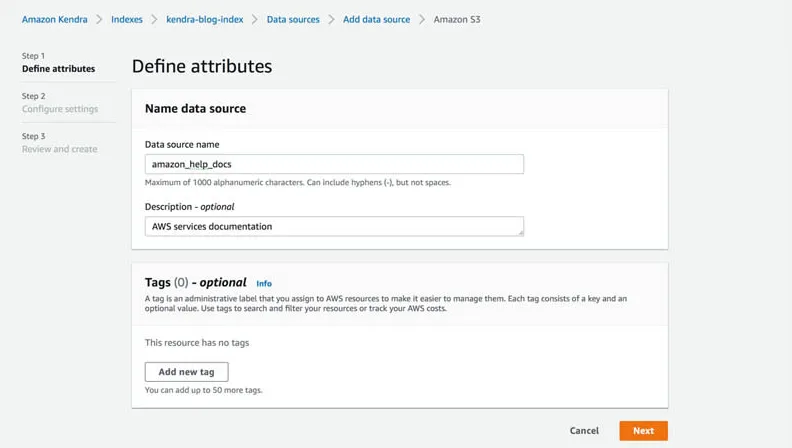Click into the Description text area
Viewport: 792px width, 448px height.
click(334, 226)
